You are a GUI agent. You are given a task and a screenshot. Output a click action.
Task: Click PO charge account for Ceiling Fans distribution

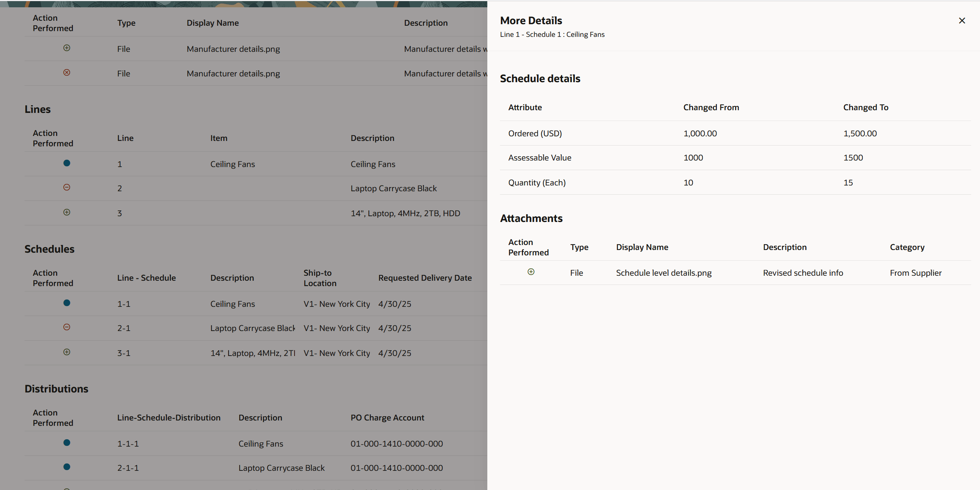coord(396,443)
